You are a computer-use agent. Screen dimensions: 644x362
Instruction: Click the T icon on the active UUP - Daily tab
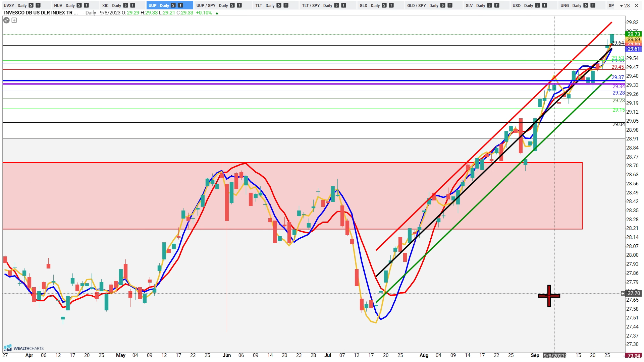click(x=180, y=5)
